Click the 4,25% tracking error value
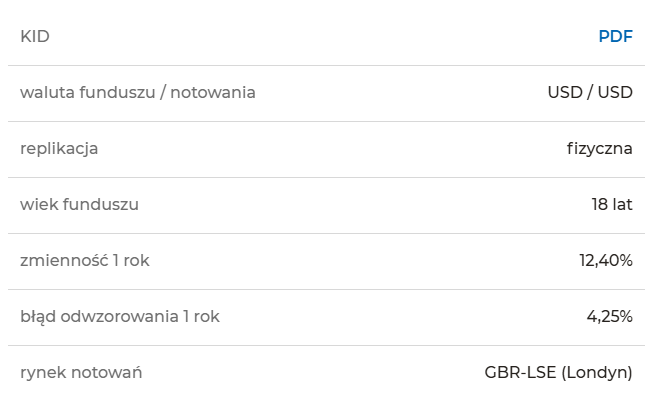Viewport: 648px width, 396px height. (x=610, y=317)
